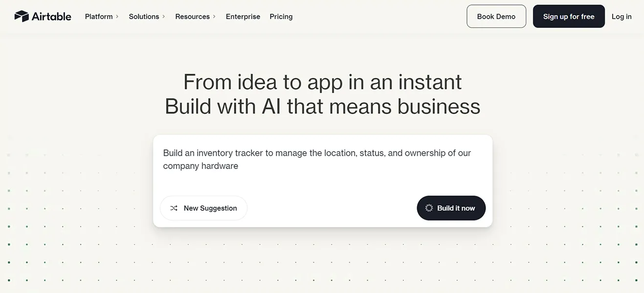Image resolution: width=644 pixels, height=293 pixels.
Task: Click the Build it now button
Action: pyautogui.click(x=451, y=208)
